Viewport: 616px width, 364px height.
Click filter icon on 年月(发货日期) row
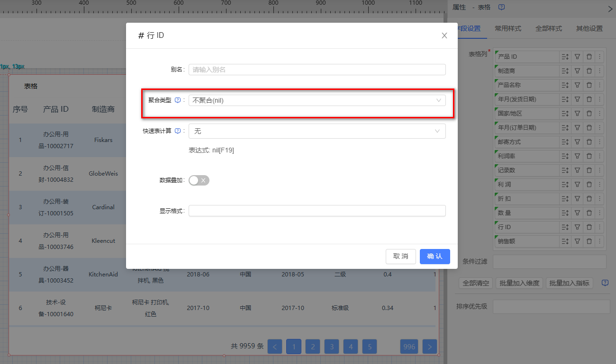tap(577, 99)
